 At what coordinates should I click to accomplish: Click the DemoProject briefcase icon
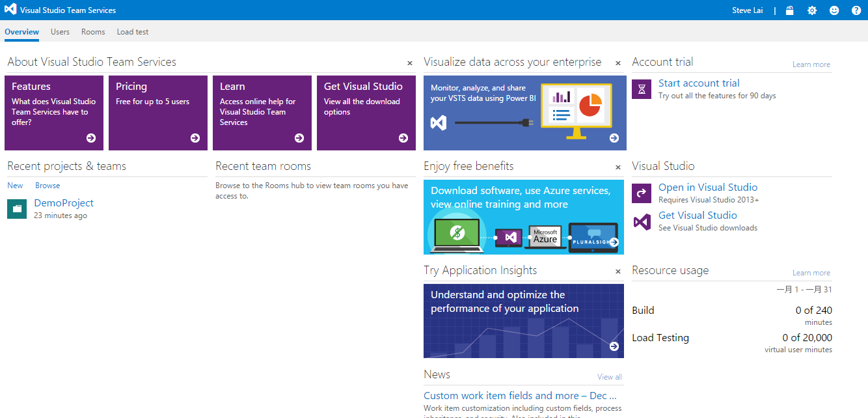pyautogui.click(x=17, y=209)
